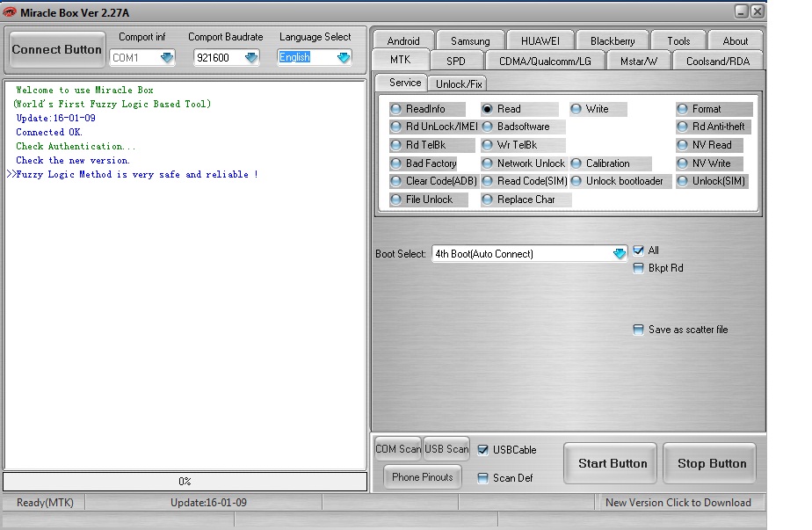The width and height of the screenshot is (812, 530).
Task: Open the Coolsand/RDA tab
Action: [718, 62]
